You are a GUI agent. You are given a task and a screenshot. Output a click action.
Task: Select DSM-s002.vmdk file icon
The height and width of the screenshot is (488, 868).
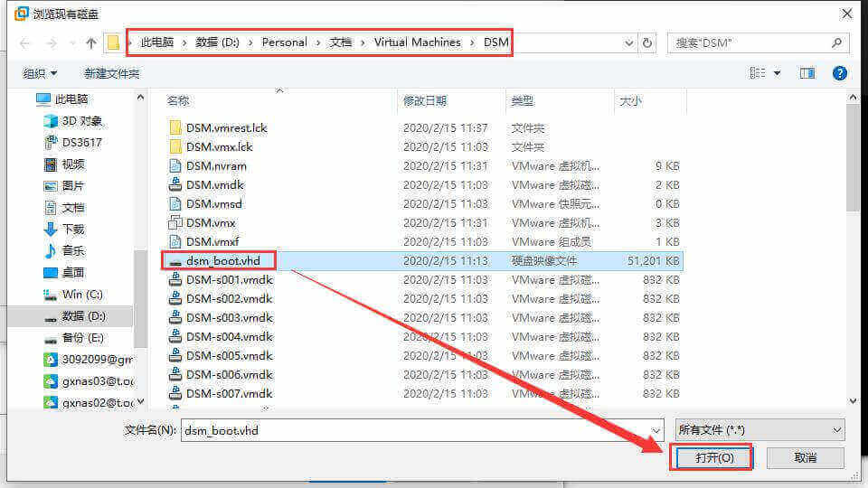point(175,299)
